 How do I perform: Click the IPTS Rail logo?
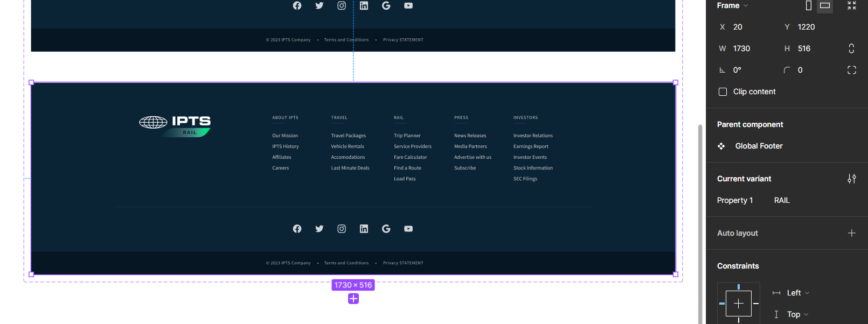pyautogui.click(x=175, y=126)
